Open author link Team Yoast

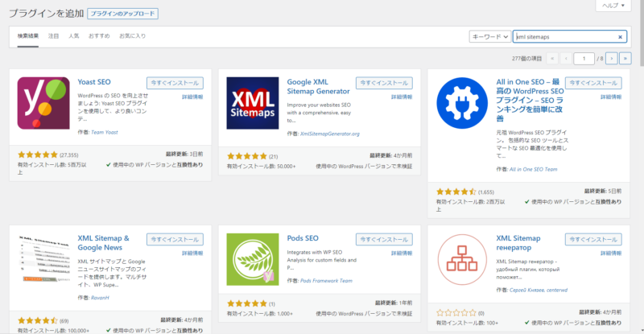coord(105,132)
